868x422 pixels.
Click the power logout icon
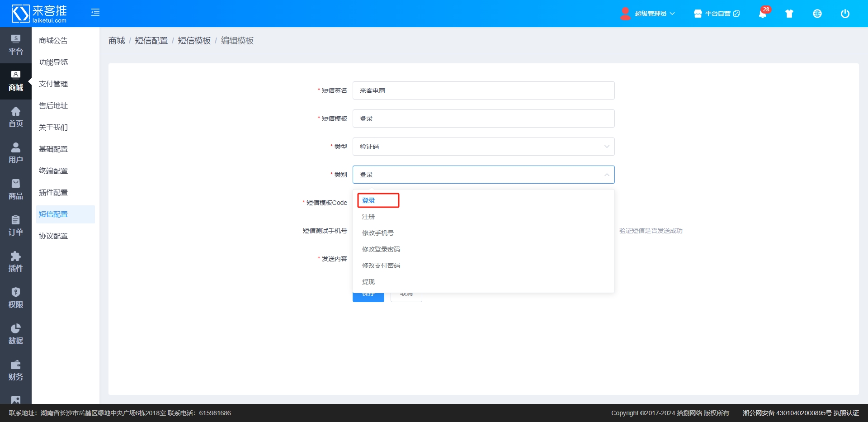coord(844,14)
